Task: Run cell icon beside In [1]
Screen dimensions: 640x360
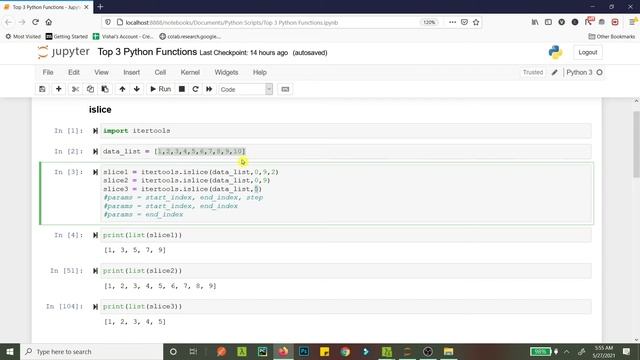Action: [x=95, y=131]
